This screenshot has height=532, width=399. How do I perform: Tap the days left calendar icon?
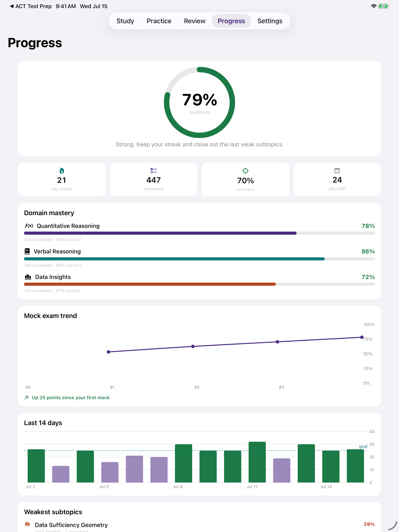(337, 171)
